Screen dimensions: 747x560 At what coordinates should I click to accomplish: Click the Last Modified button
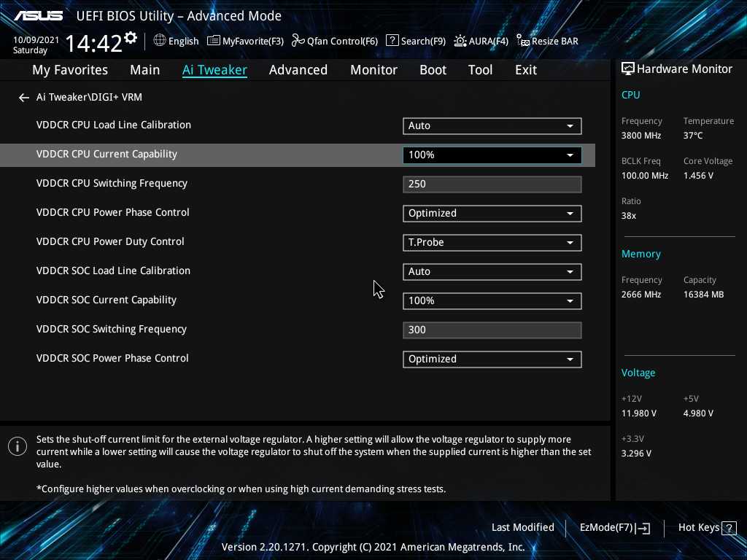coord(522,527)
